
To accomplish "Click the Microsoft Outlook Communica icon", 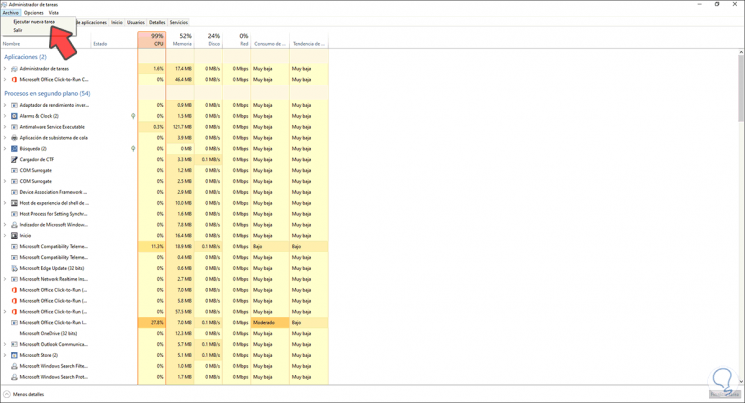I will [14, 344].
